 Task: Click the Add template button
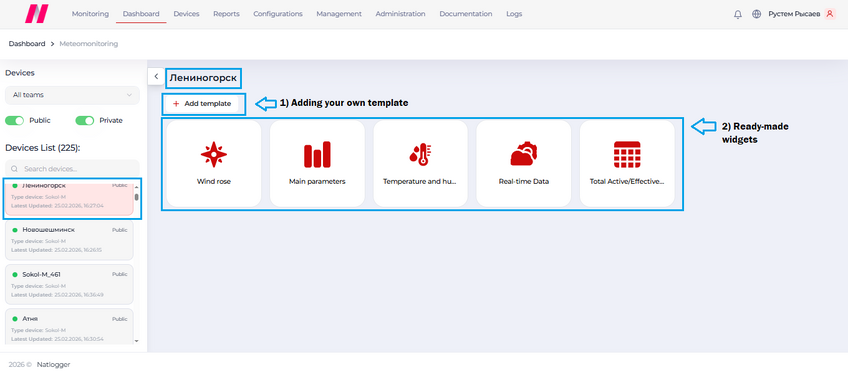202,103
